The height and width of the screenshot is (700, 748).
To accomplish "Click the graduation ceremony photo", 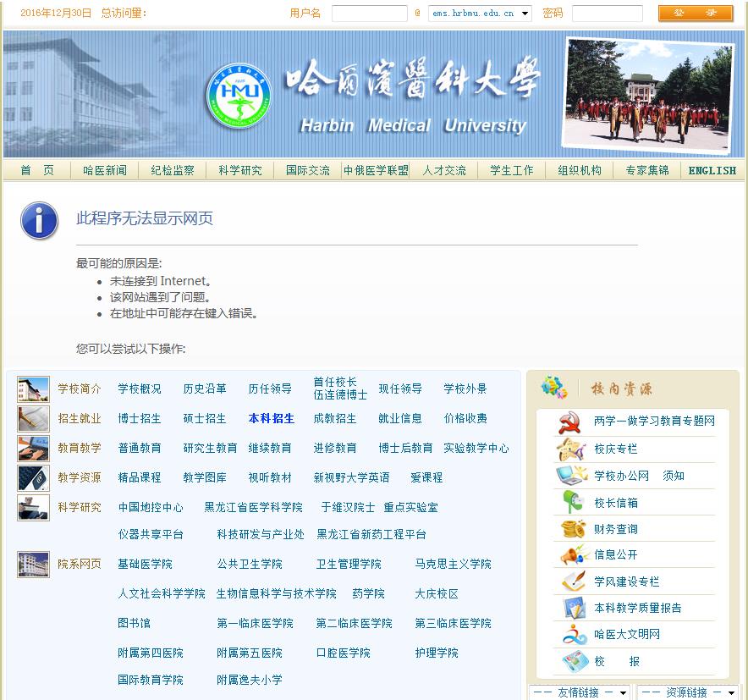I will tap(648, 96).
